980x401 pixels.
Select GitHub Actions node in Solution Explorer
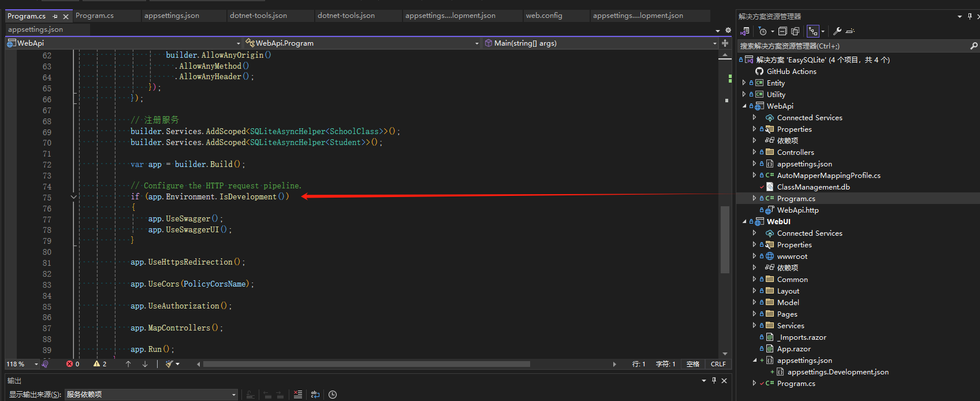click(791, 71)
